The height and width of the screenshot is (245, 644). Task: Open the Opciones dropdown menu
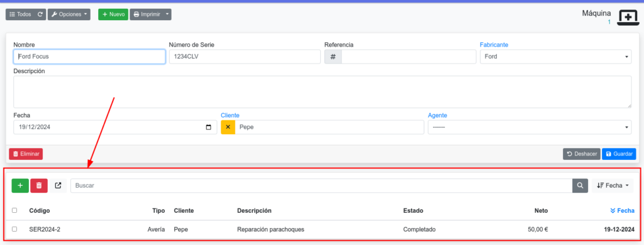click(69, 14)
